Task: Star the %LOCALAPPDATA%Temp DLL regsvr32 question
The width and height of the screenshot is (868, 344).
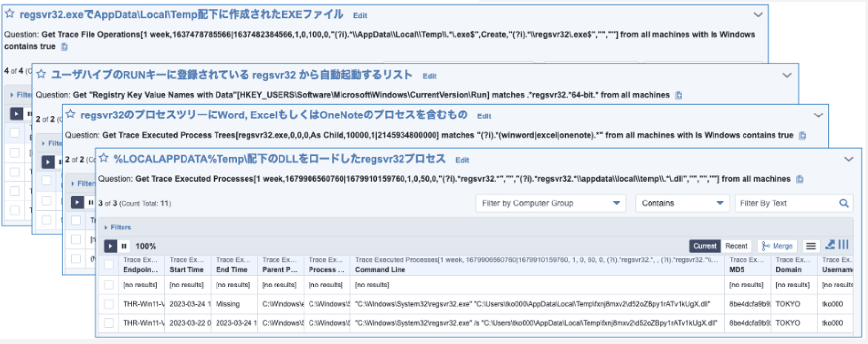Action: 104,158
